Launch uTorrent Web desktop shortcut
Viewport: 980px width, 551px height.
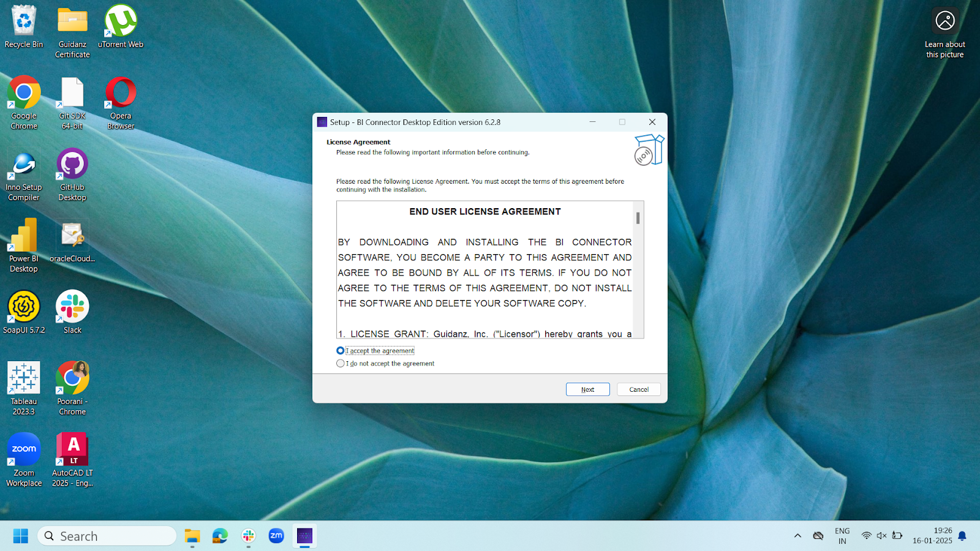121,27
